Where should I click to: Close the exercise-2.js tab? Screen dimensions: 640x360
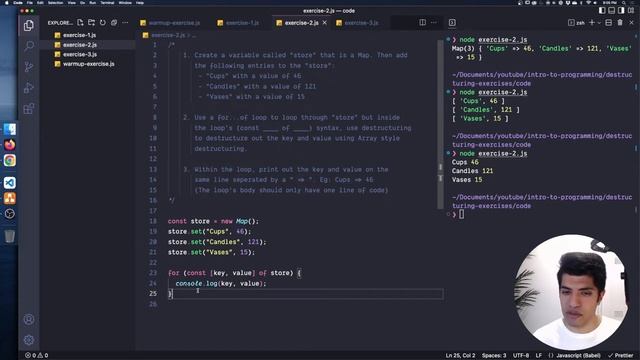click(324, 23)
